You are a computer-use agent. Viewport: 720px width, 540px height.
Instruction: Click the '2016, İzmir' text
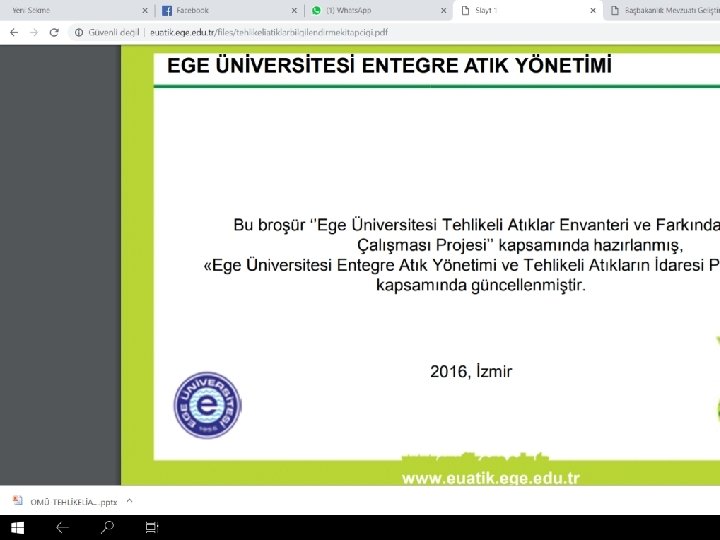471,371
